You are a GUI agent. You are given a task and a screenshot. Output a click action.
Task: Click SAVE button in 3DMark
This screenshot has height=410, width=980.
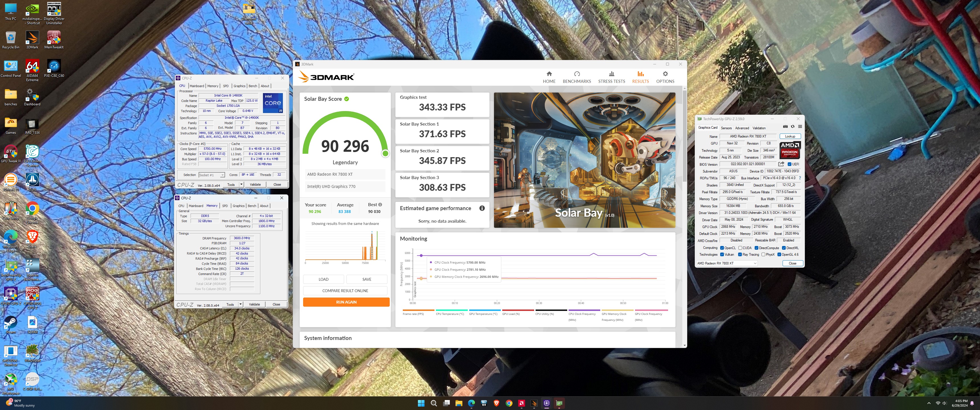click(367, 279)
